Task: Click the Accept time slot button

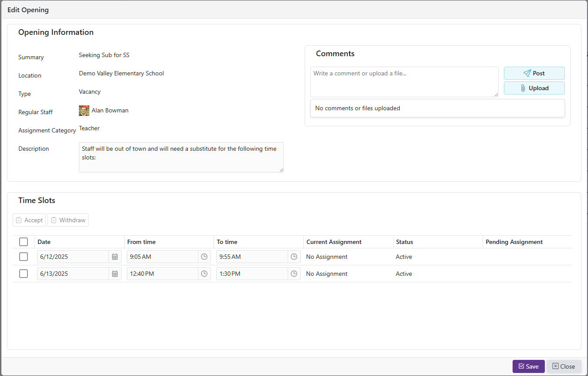Action: point(29,220)
